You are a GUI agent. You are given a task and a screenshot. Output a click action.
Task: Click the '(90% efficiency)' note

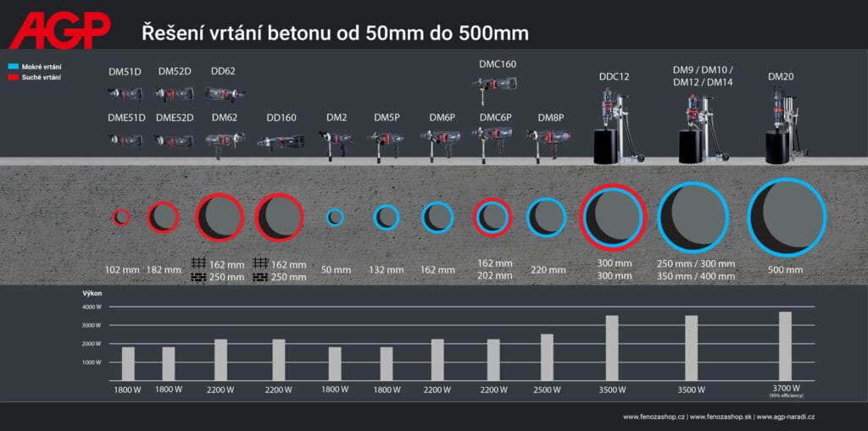pyautogui.click(x=786, y=396)
